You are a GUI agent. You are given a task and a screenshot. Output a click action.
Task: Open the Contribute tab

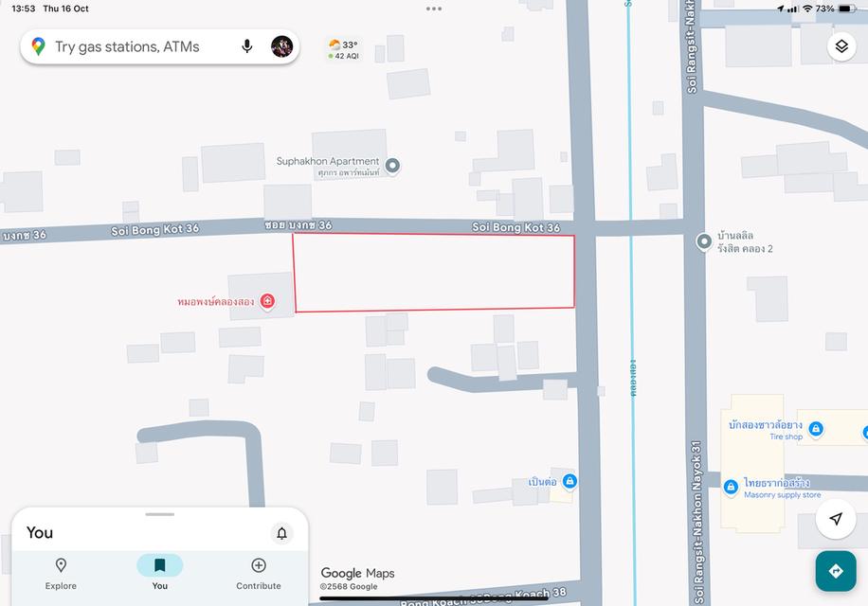point(259,574)
